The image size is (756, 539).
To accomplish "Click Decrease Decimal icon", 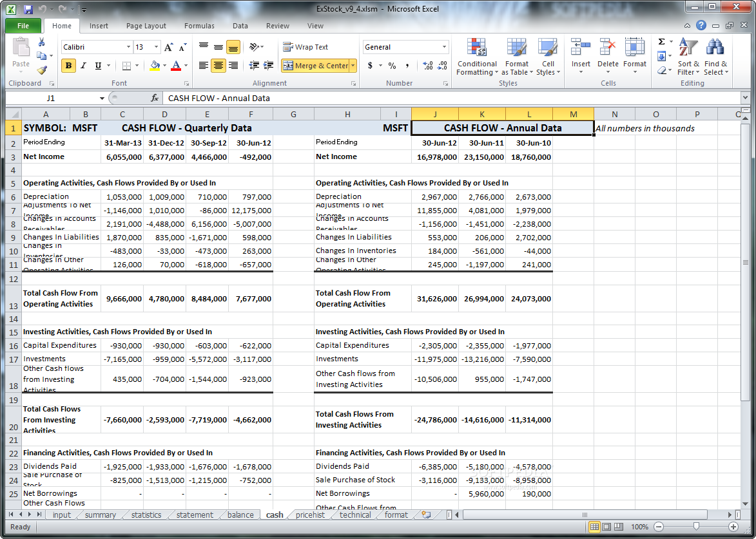I will 442,66.
